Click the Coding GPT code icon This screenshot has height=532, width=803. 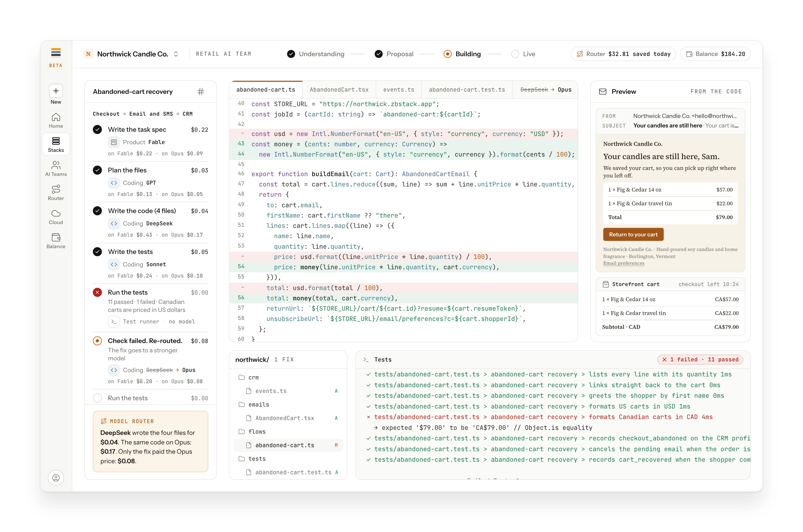[114, 183]
